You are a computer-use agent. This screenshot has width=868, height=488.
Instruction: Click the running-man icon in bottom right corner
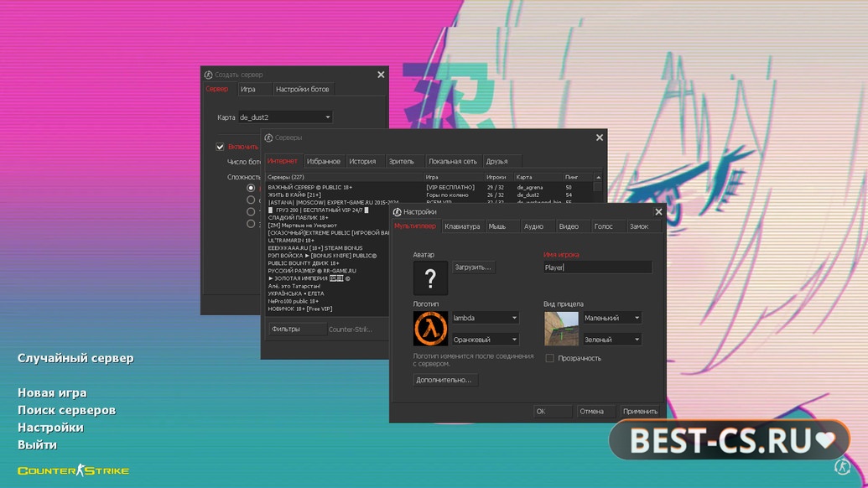point(843,467)
